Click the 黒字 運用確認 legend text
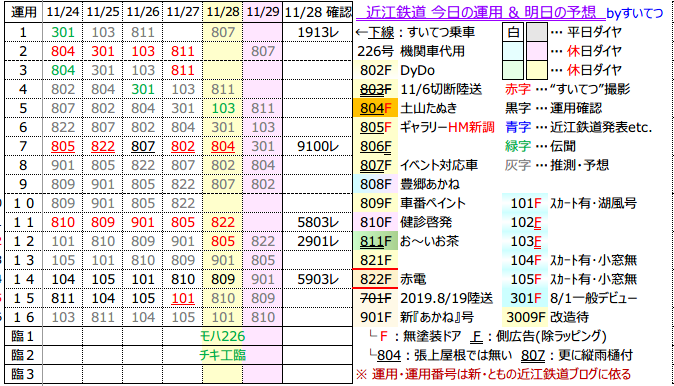 point(553,108)
